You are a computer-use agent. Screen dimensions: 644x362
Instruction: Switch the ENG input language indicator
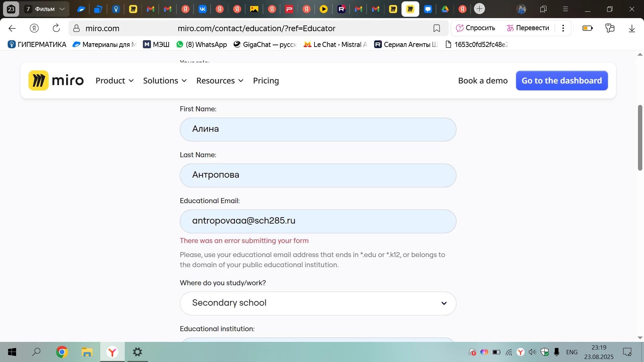[x=572, y=352]
